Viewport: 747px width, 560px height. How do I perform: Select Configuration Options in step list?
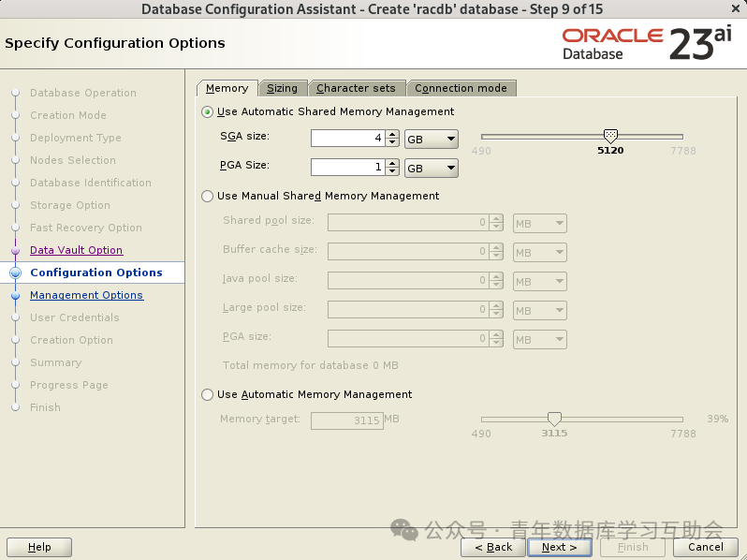point(96,273)
